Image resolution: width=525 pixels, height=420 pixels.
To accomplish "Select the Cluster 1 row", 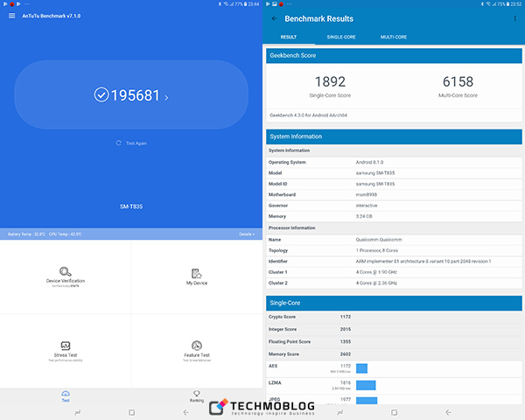I will pyautogui.click(x=394, y=272).
